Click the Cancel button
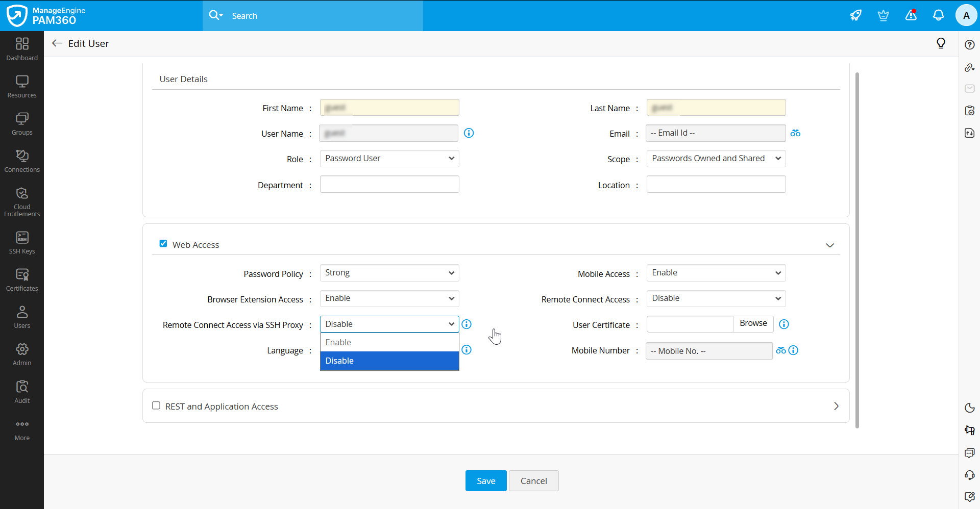 point(533,481)
